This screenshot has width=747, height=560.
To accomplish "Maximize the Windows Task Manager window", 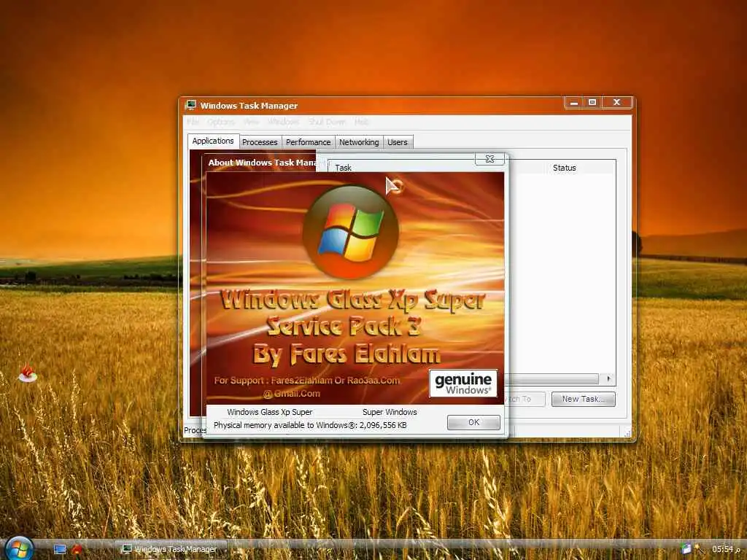I will tap(592, 102).
